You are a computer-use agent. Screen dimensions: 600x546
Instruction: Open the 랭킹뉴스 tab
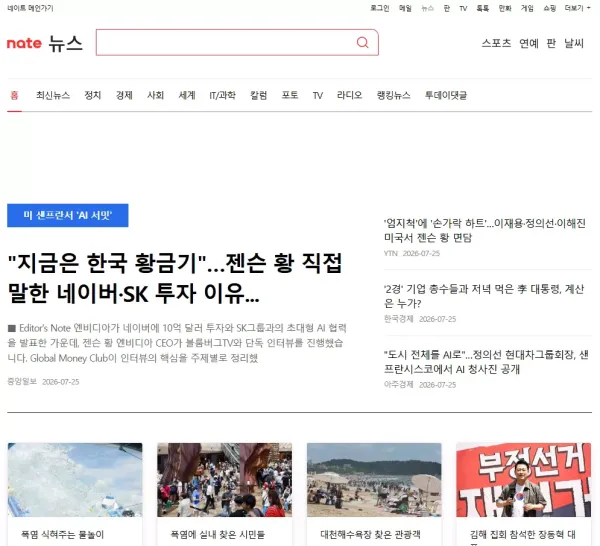(393, 95)
